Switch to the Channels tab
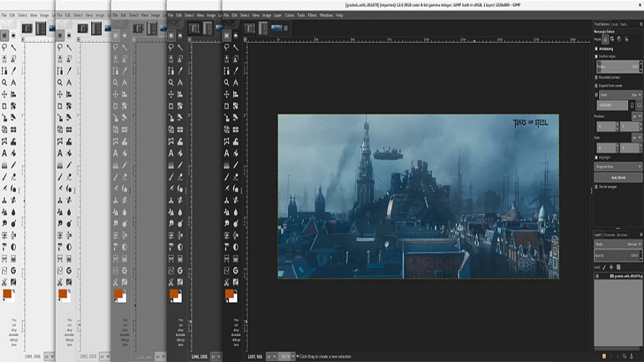 pos(610,235)
